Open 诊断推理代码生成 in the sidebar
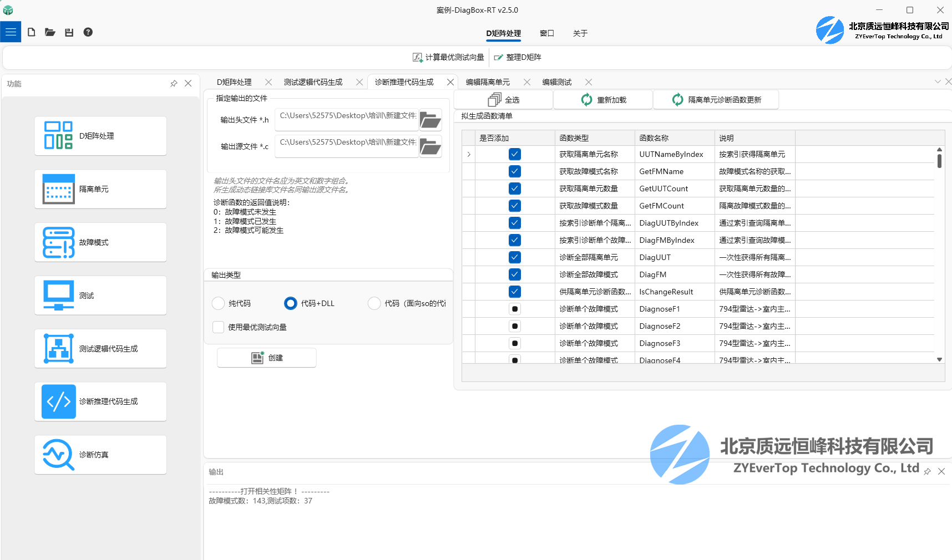 (100, 401)
